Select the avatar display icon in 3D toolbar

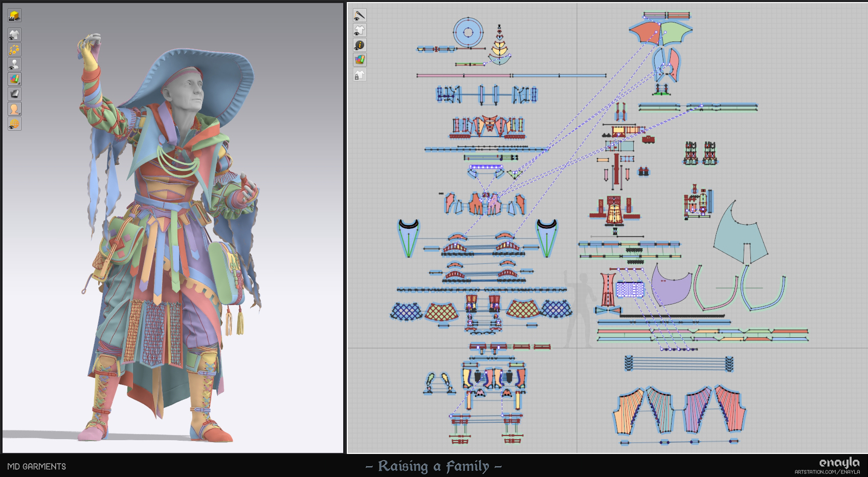pos(14,64)
